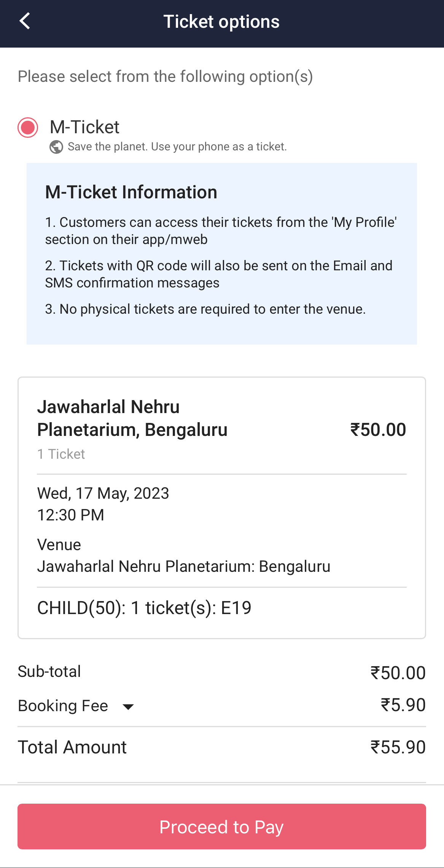This screenshot has height=868, width=444.
Task: Click the CHILD(50) seat E19 line
Action: click(144, 608)
